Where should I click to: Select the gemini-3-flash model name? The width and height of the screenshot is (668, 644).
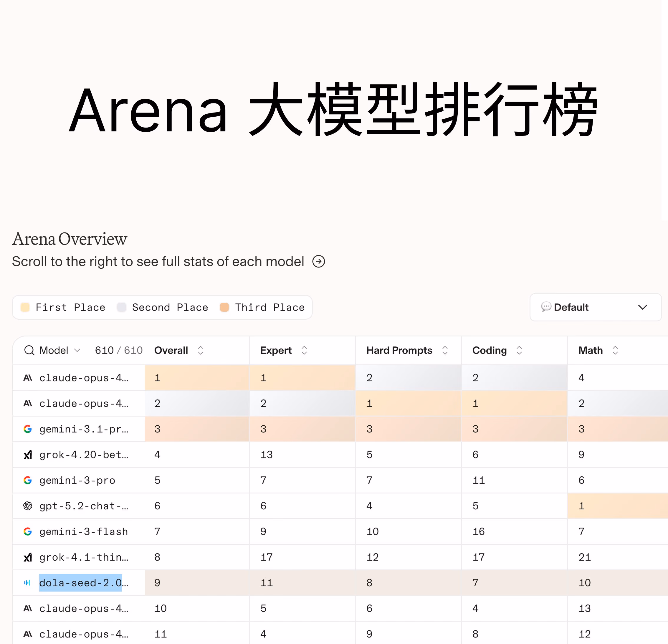pos(83,531)
